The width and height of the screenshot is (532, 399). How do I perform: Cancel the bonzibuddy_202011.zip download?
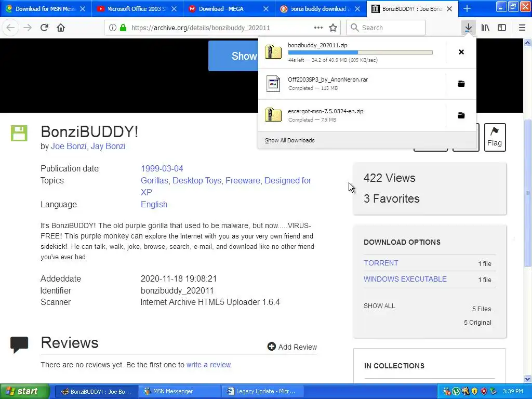[x=461, y=52]
